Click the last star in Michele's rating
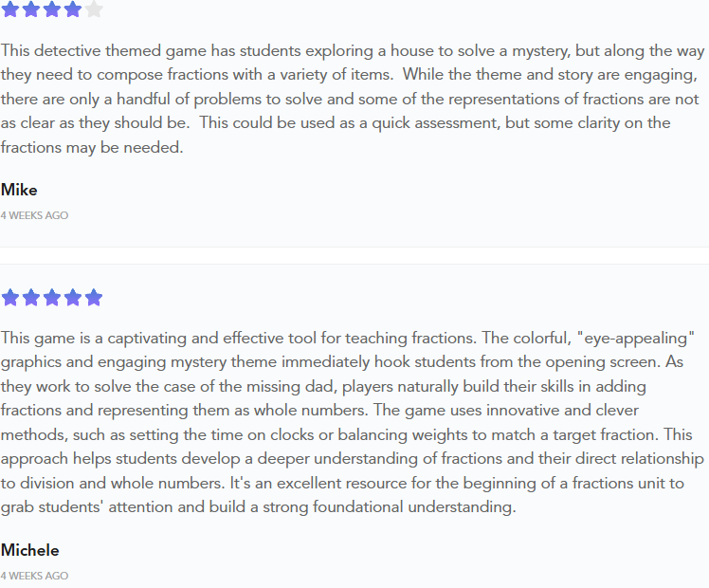This screenshot has width=709, height=588. coord(94,298)
